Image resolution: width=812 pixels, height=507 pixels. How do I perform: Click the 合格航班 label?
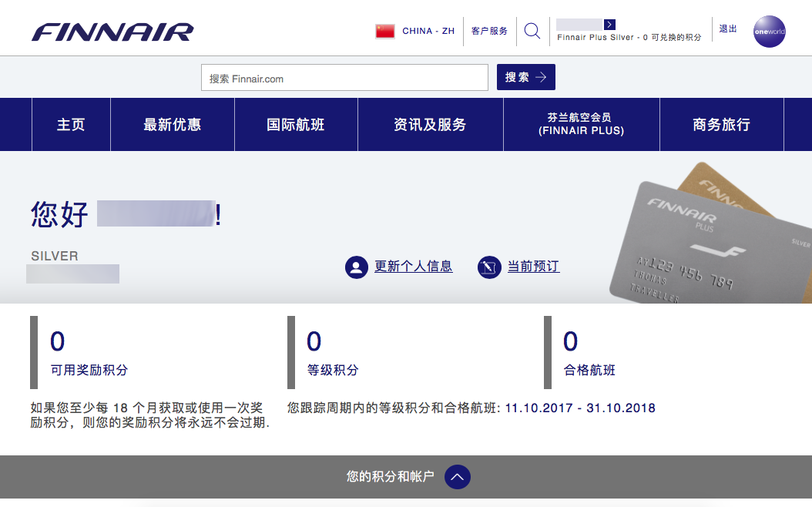click(x=589, y=371)
